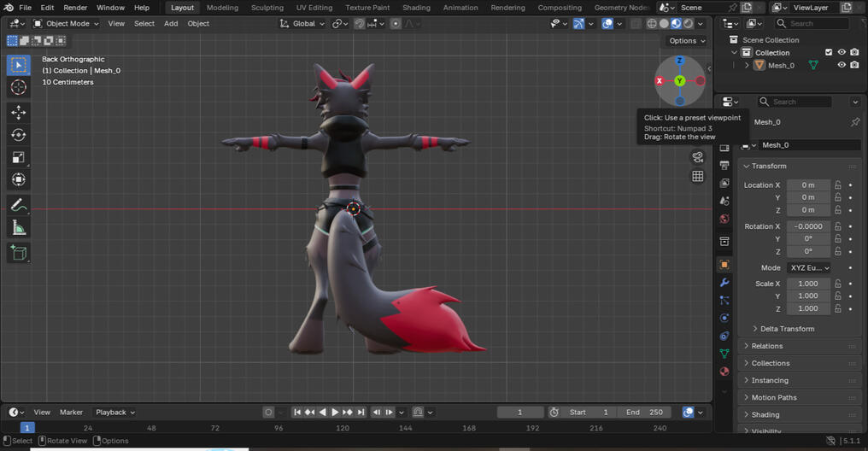Screen dimensions: 868x451
Task: Switch to rendered viewport shading
Action: 688,24
